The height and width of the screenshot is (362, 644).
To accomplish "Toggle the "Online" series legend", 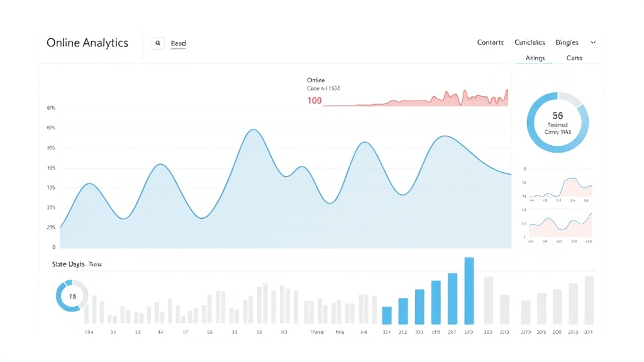I will (x=315, y=80).
